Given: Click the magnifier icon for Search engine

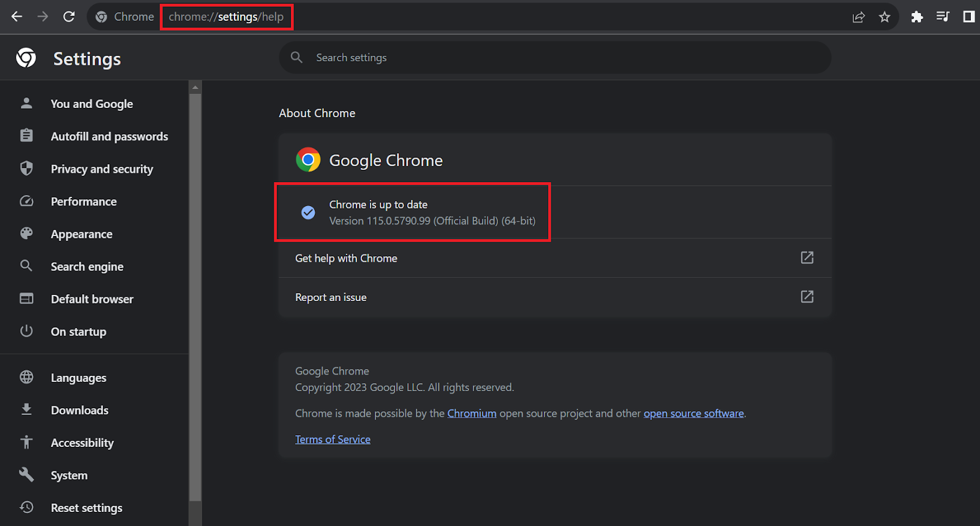Looking at the screenshot, I should 26,265.
